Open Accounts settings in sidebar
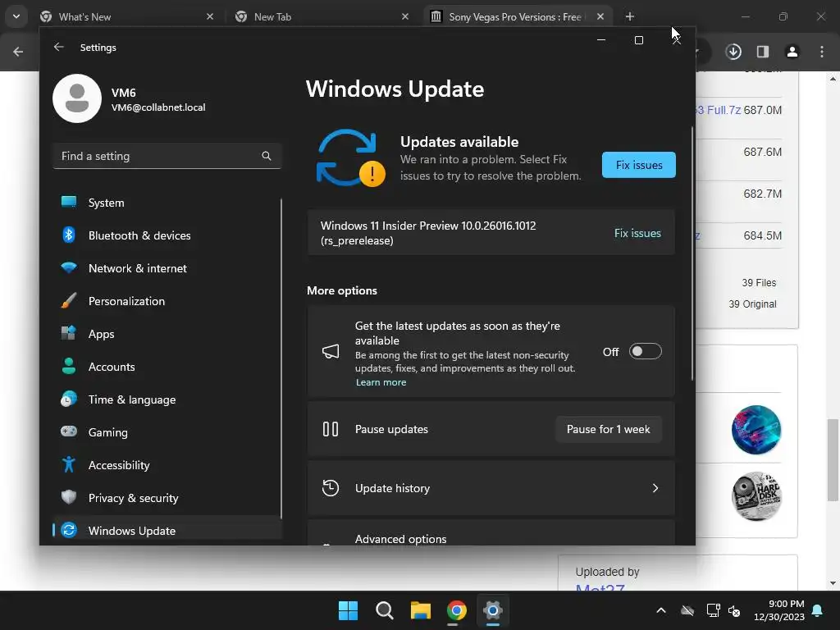The image size is (840, 630). 167,367
